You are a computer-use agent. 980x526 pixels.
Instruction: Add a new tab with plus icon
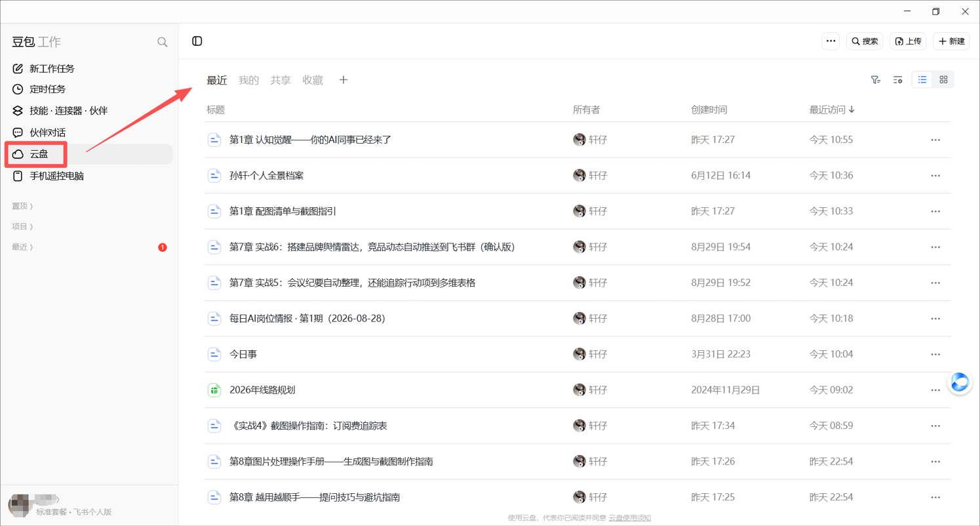click(343, 80)
